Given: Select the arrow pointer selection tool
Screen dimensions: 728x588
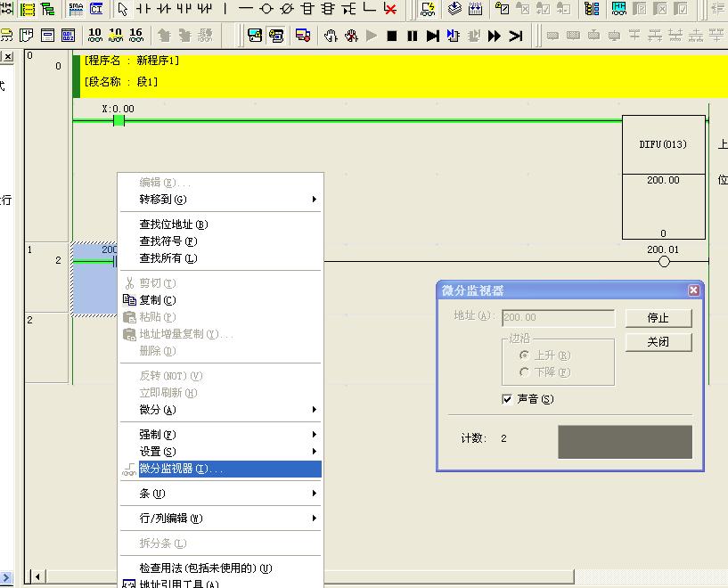Looking at the screenshot, I should click(123, 9).
